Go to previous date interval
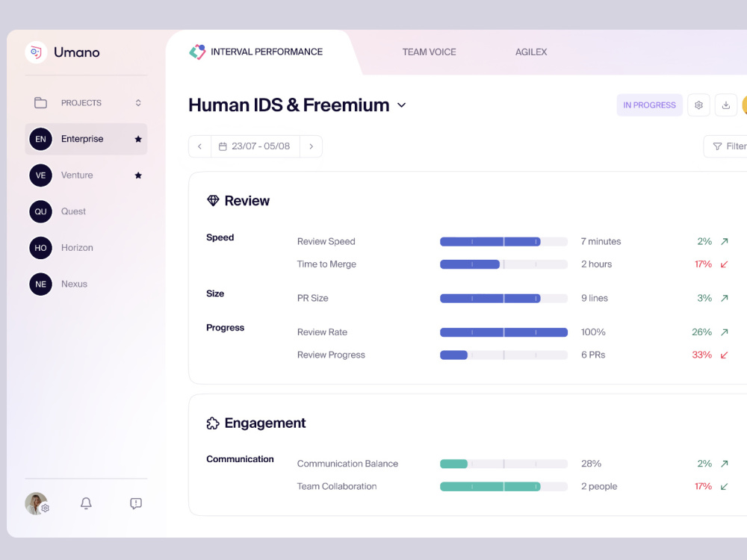 coord(199,146)
